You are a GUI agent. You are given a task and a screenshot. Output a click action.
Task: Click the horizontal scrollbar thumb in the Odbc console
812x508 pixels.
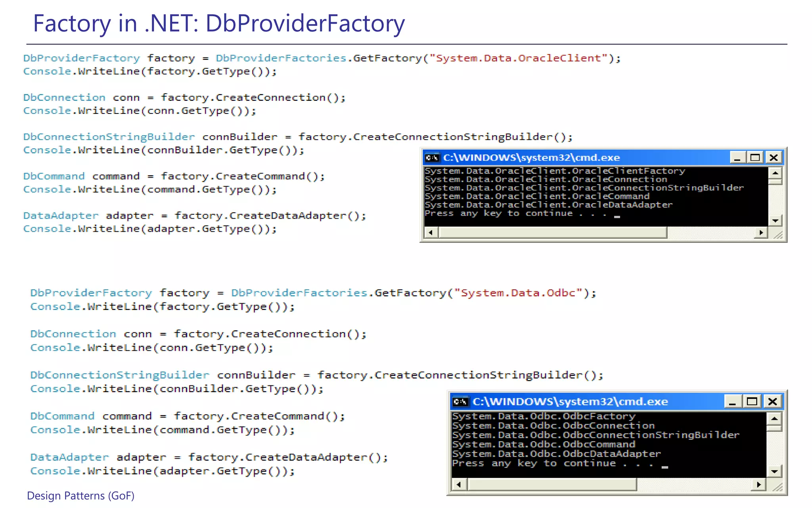pyautogui.click(x=552, y=485)
